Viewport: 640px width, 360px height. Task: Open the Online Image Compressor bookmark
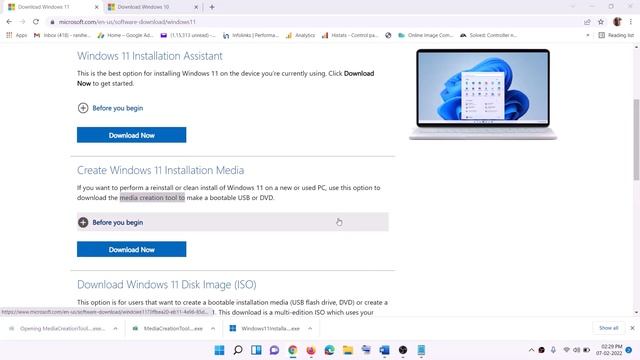[x=425, y=36]
